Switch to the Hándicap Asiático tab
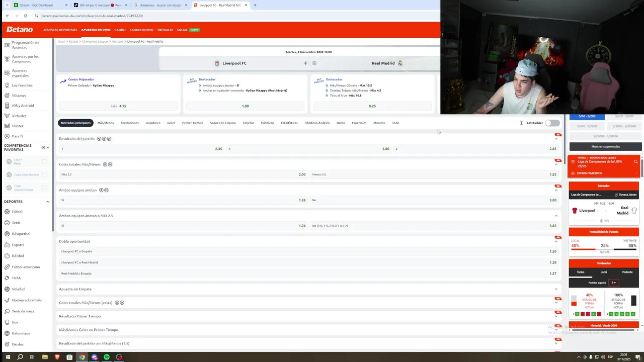Image resolution: width=644 pixels, height=362 pixels. click(x=317, y=123)
